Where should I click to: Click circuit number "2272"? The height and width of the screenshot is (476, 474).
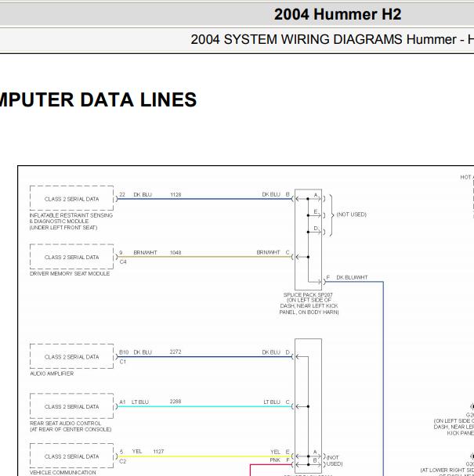[175, 352]
